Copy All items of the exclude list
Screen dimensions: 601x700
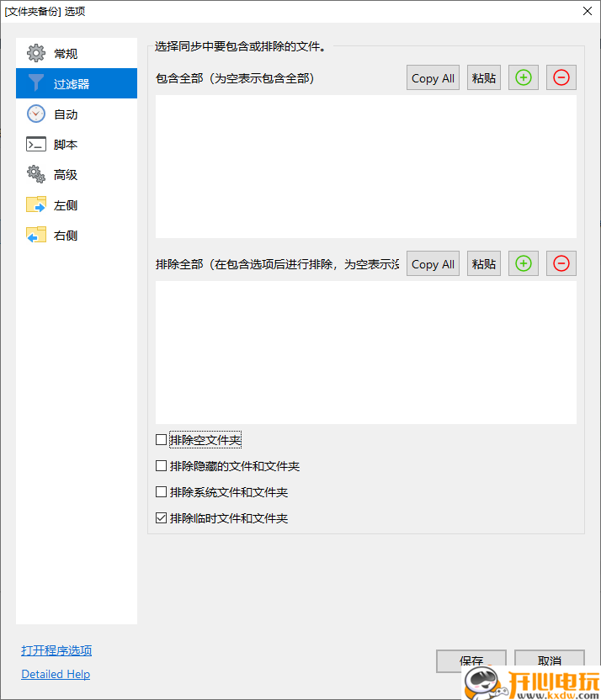[x=433, y=263]
